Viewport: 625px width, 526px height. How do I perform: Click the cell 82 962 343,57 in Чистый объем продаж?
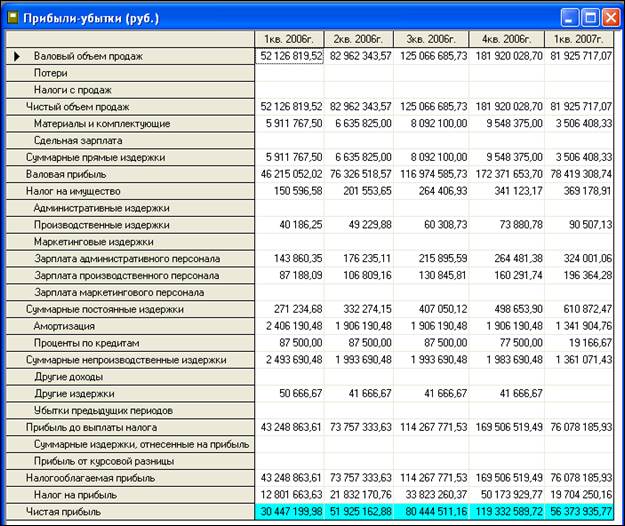tap(359, 107)
